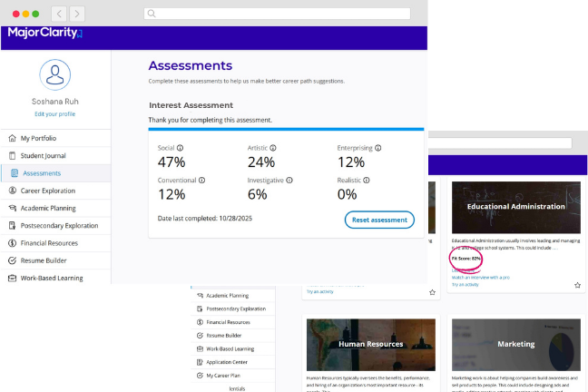Screen dimensions: 588x392
Task: Open the Educational Administration card image
Action: click(516, 208)
